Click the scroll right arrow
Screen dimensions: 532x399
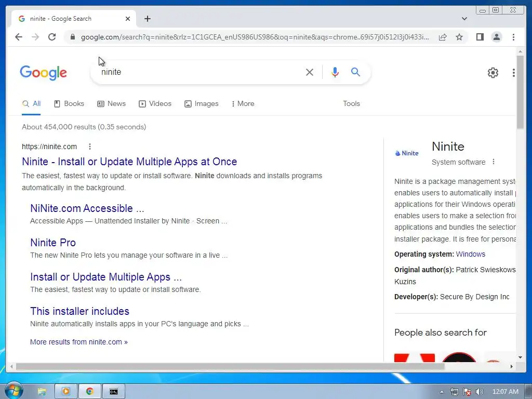(x=512, y=366)
